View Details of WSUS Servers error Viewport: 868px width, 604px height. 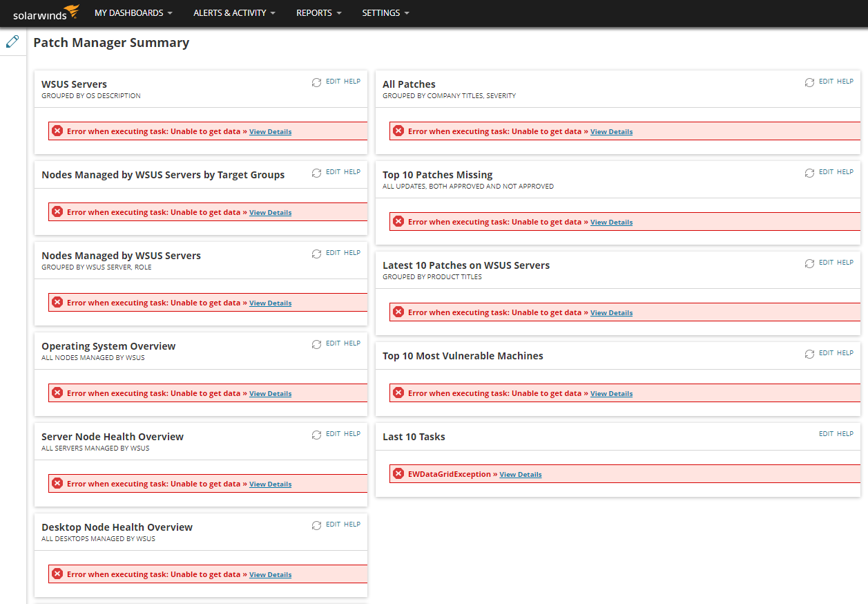pos(270,131)
